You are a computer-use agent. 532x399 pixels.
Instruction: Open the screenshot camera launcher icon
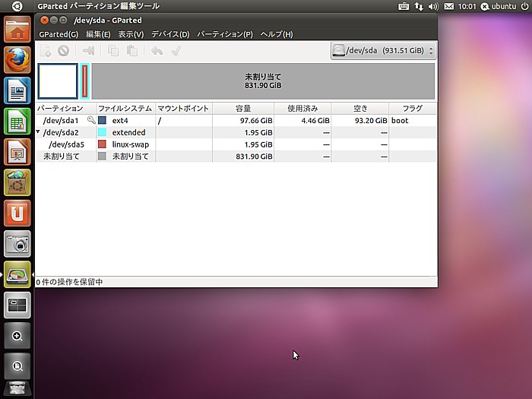pyautogui.click(x=17, y=244)
